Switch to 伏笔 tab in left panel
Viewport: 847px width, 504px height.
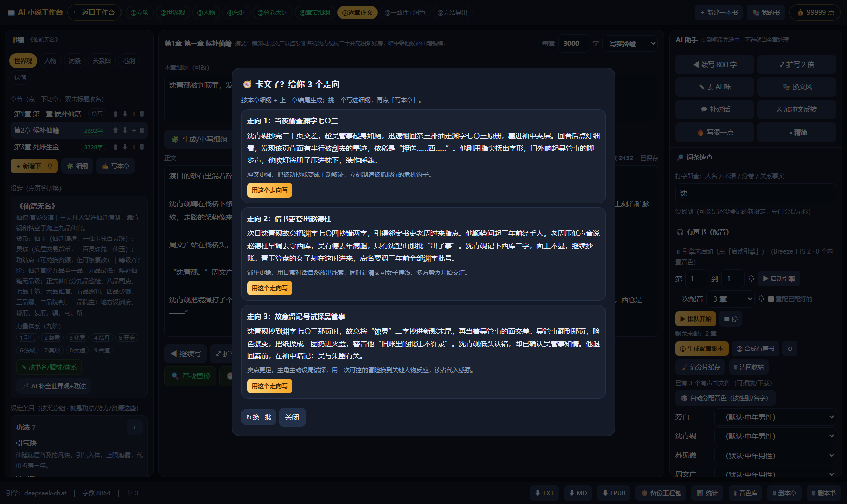click(x=20, y=78)
